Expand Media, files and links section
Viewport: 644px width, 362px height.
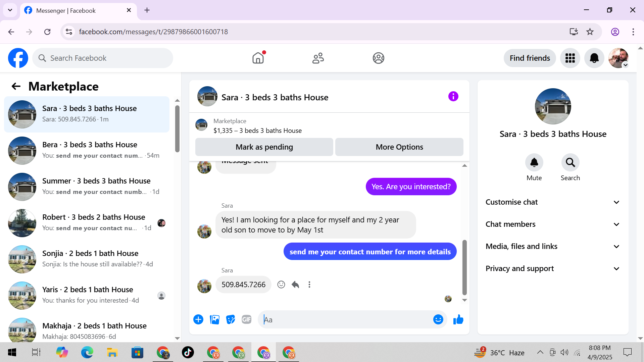pos(553,247)
